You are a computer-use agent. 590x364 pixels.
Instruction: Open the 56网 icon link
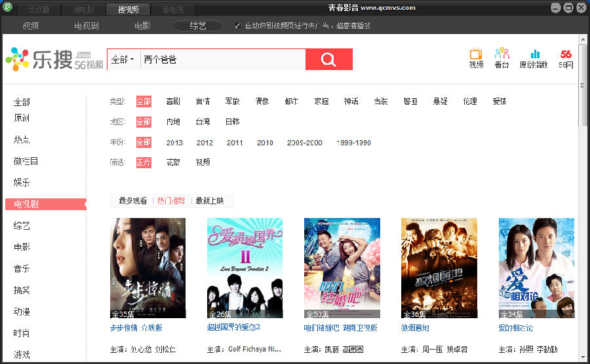566,58
